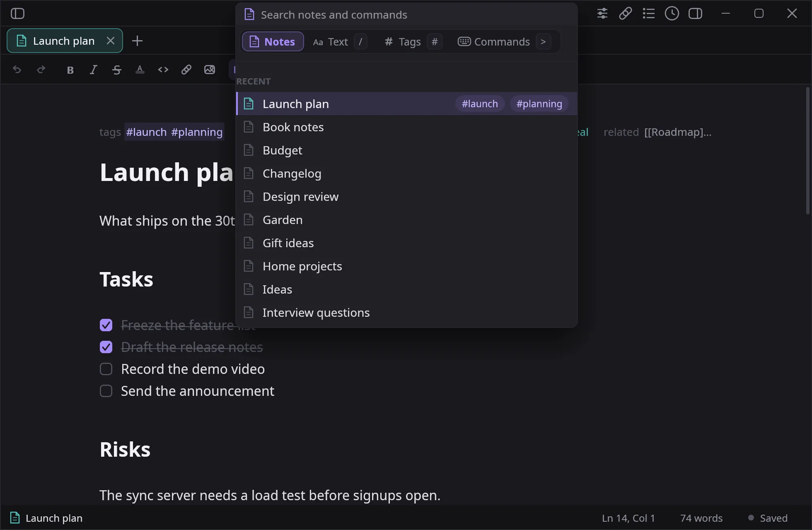Show the outline list icon

point(648,14)
